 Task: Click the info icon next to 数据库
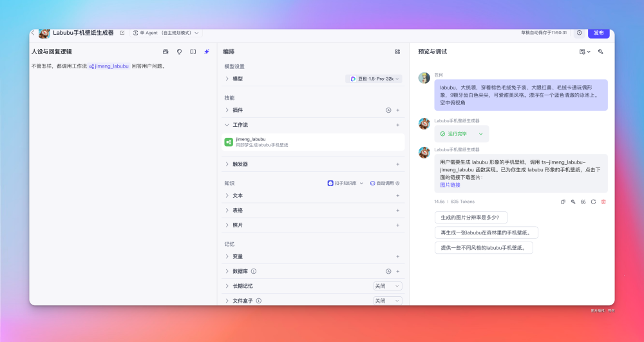(x=254, y=271)
